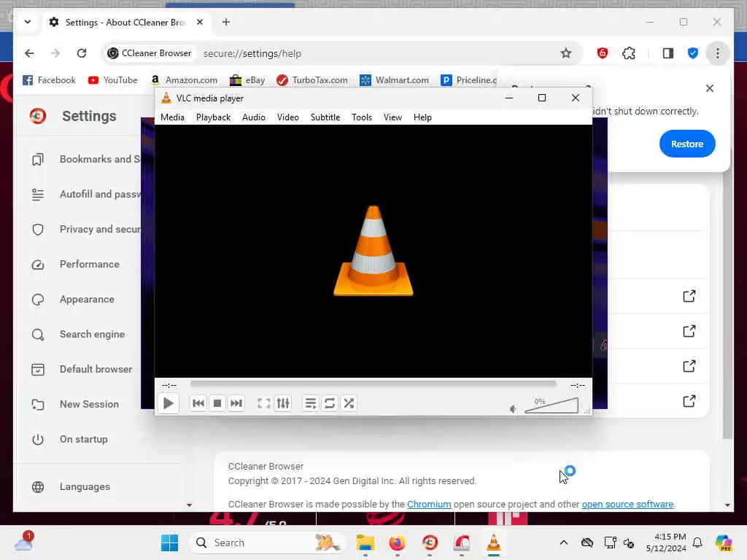This screenshot has height=560, width=747.
Task: Open the YouTube bookmark
Action: point(113,80)
